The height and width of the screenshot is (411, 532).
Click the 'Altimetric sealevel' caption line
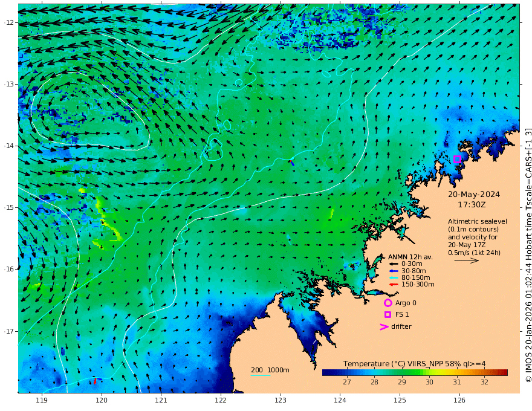click(478, 221)
